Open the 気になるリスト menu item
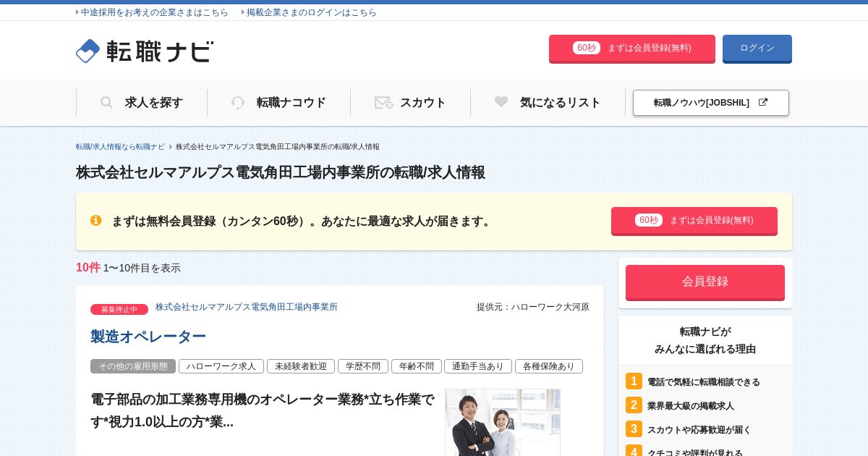This screenshot has width=868, height=456. pos(548,103)
